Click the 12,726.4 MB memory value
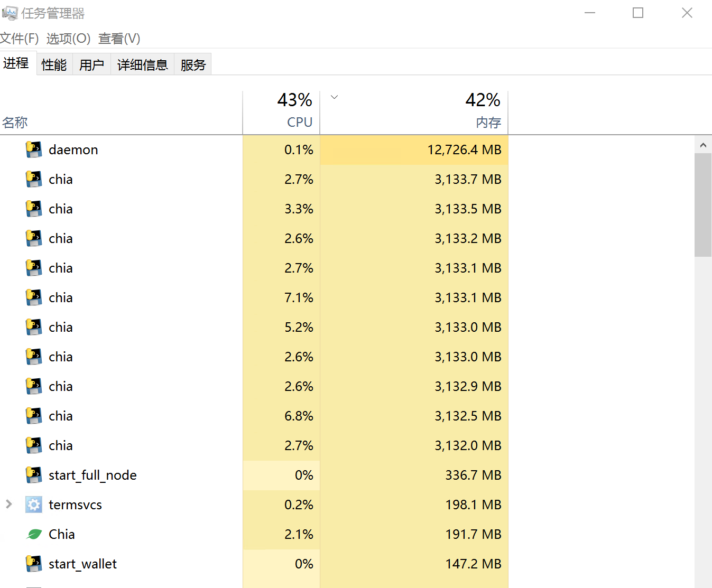712x588 pixels. point(465,150)
